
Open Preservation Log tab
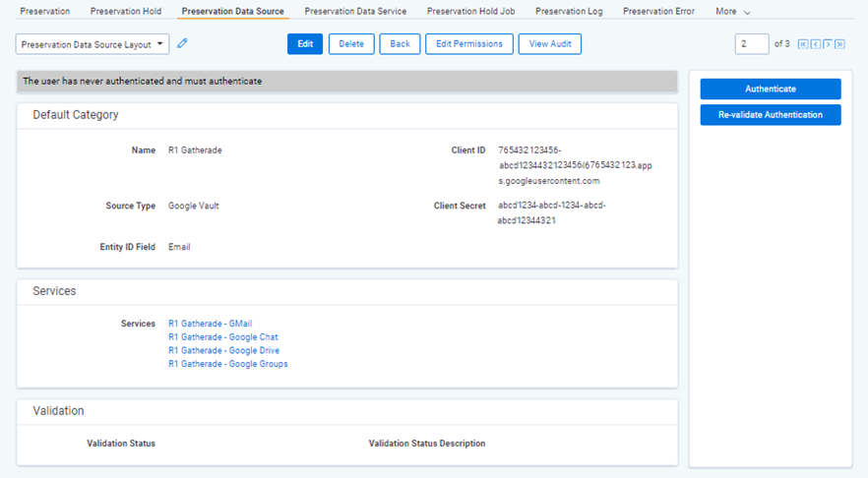pos(569,11)
